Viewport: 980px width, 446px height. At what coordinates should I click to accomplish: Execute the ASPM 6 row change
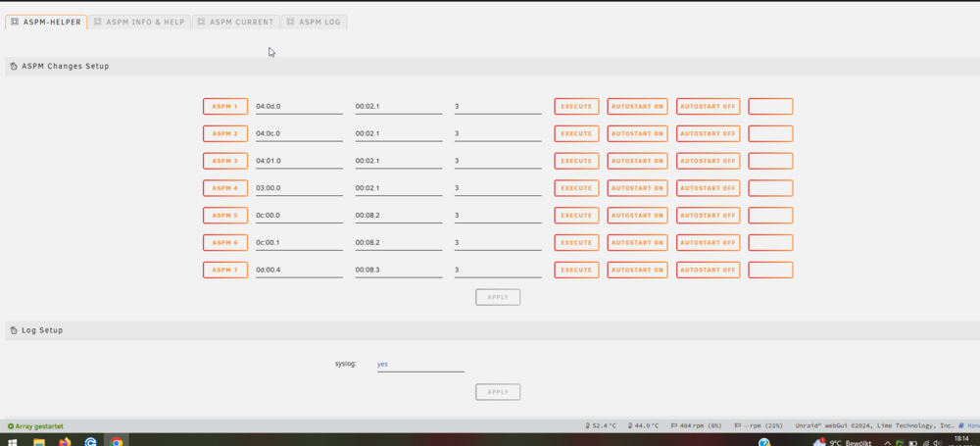[576, 243]
